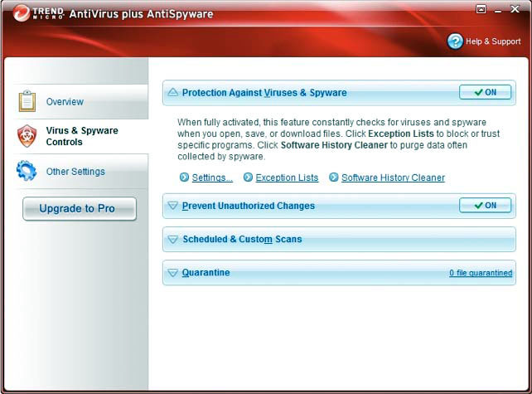Screen dimensions: 532x394
Task: Click the compact view icon in title bar
Action: [481, 9]
